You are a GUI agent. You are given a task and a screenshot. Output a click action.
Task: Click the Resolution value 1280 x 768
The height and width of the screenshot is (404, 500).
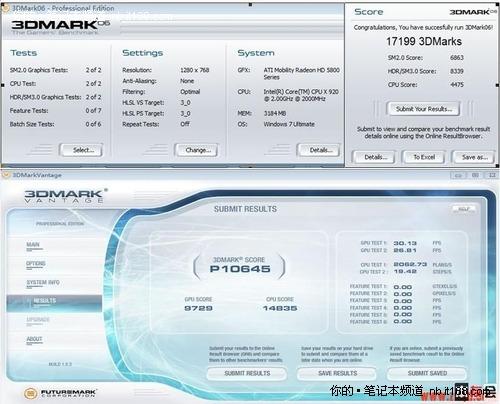(x=195, y=70)
